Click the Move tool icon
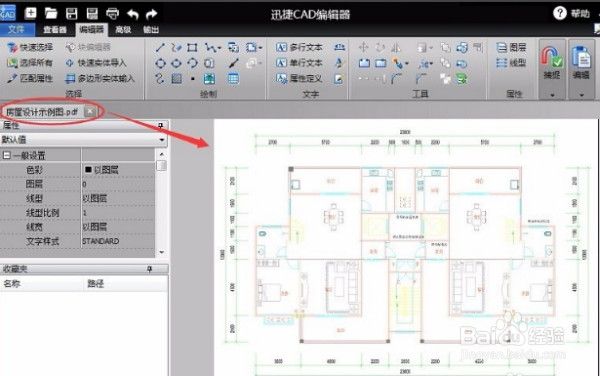Viewport: 600px width, 376px height. [364, 47]
